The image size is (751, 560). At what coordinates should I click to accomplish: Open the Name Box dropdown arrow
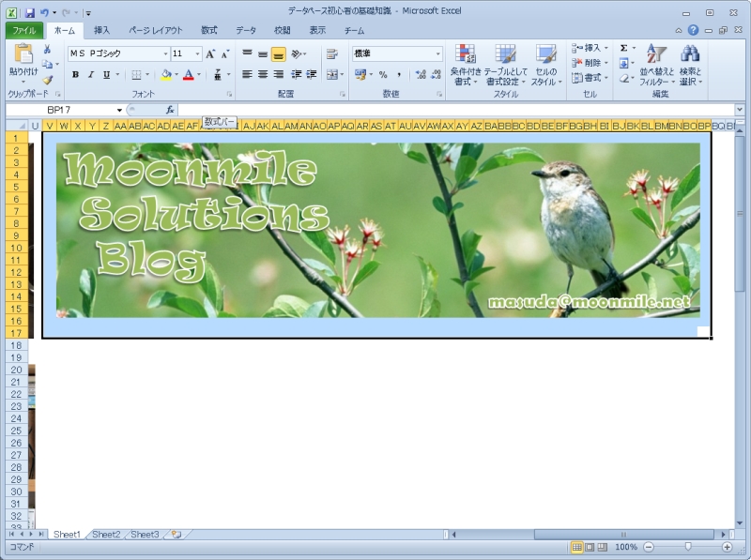point(119,110)
